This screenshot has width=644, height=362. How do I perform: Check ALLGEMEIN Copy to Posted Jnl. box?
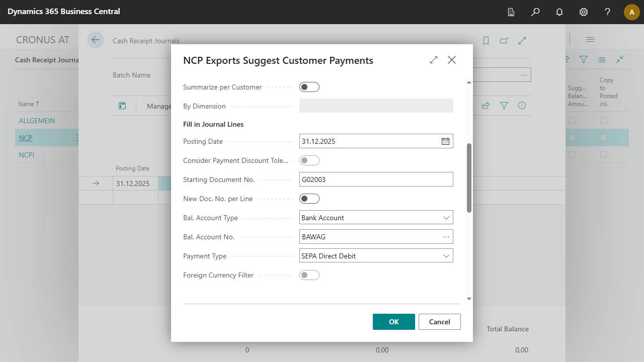coord(603,121)
